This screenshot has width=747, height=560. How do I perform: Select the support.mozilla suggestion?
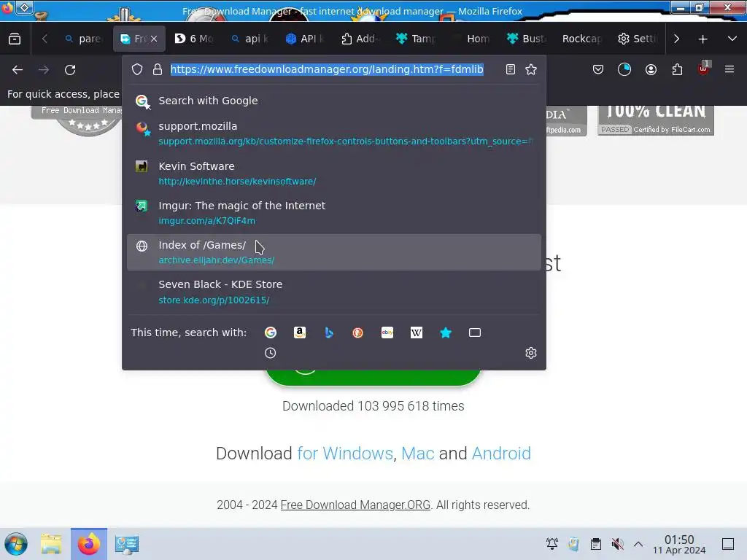(334, 133)
